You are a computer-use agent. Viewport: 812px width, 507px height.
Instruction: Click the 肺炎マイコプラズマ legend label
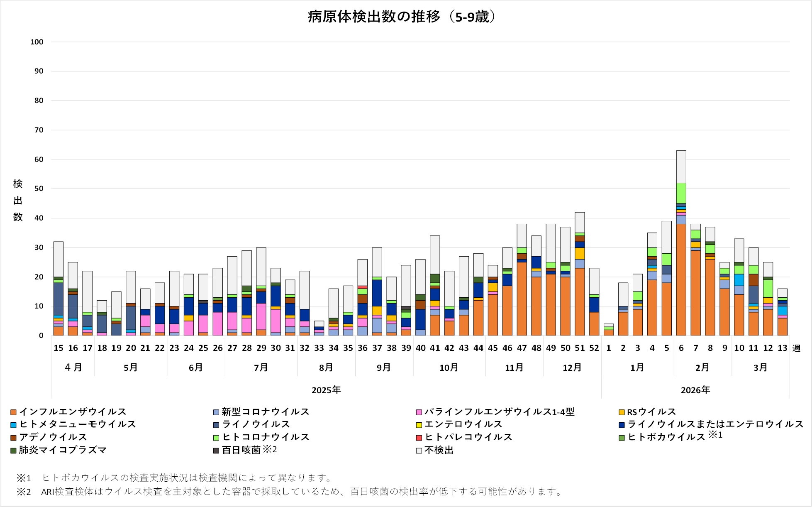coord(63,450)
